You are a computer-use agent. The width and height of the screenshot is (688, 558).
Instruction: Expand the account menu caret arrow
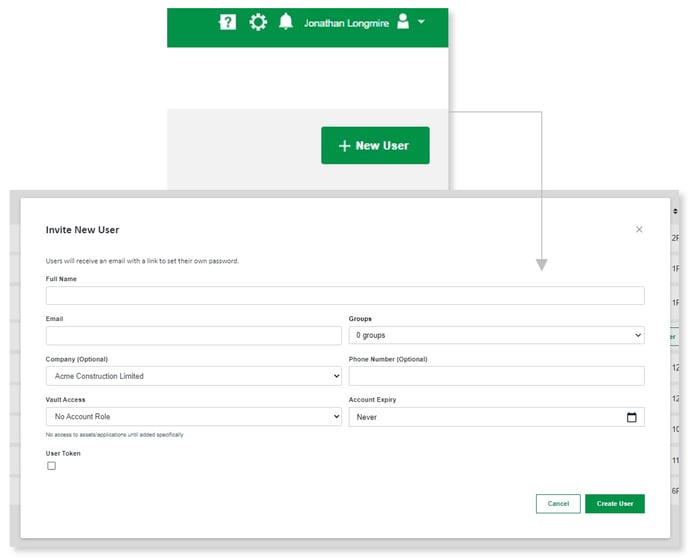[x=422, y=22]
